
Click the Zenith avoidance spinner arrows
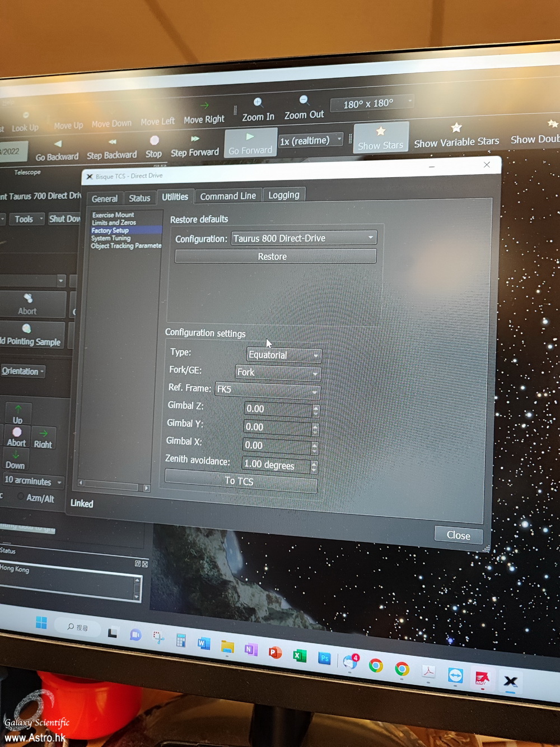[x=314, y=466]
